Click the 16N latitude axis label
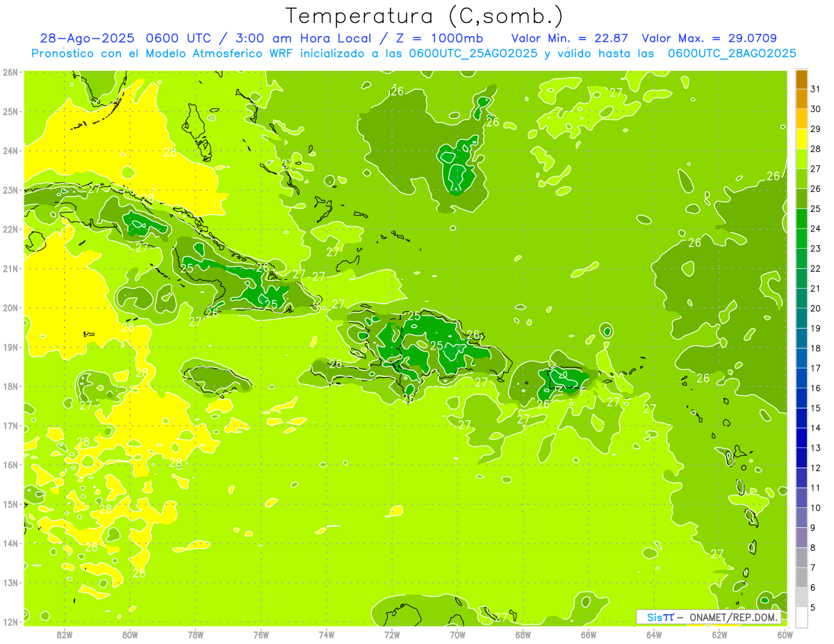Screen dimensions: 834x644 10,465
